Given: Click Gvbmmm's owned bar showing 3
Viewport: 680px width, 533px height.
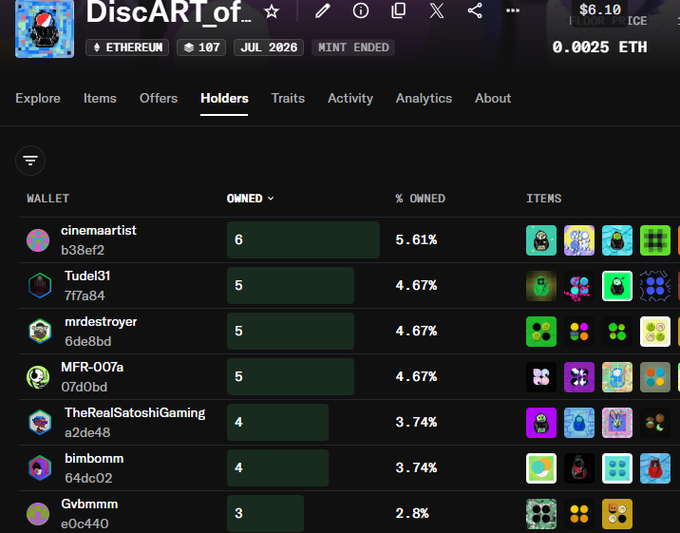Looking at the screenshot, I should click(x=265, y=513).
